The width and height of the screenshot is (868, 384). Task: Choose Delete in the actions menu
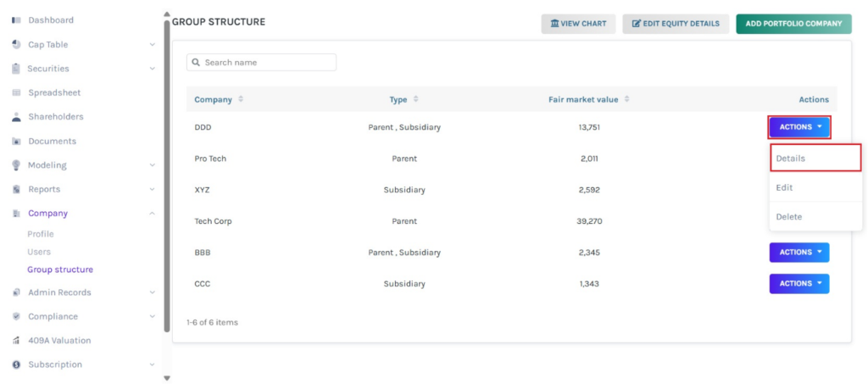click(788, 217)
